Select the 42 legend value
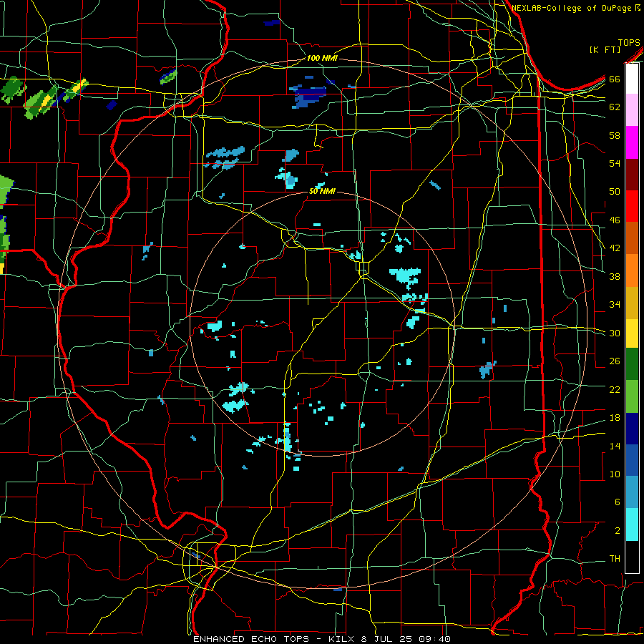644x644 pixels. pos(615,248)
